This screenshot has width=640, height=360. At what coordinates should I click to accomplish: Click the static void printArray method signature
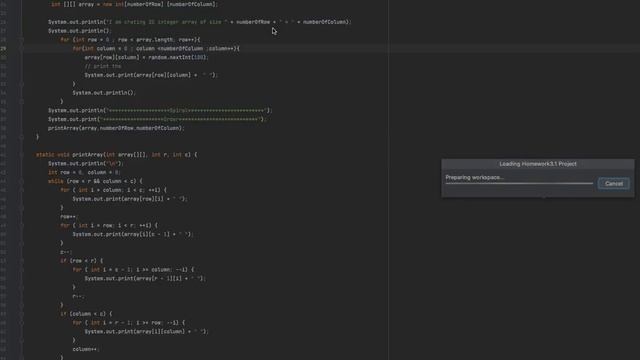(x=116, y=155)
